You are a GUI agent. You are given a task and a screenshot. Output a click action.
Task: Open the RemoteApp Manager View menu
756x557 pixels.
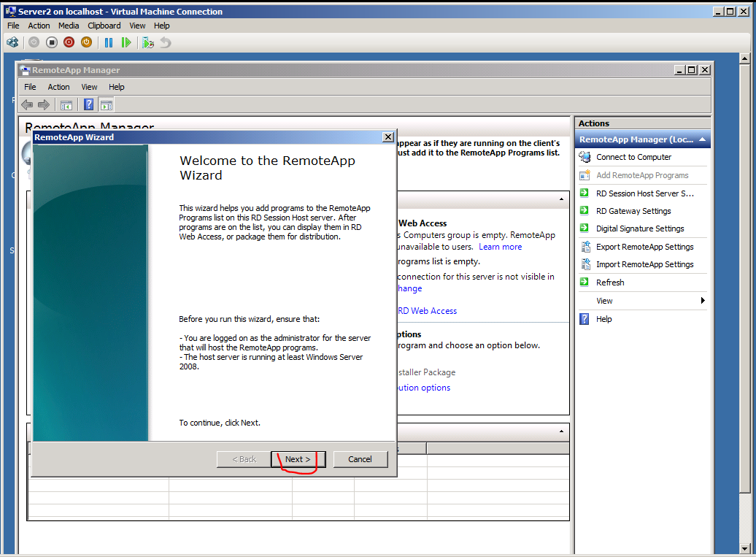(x=89, y=87)
